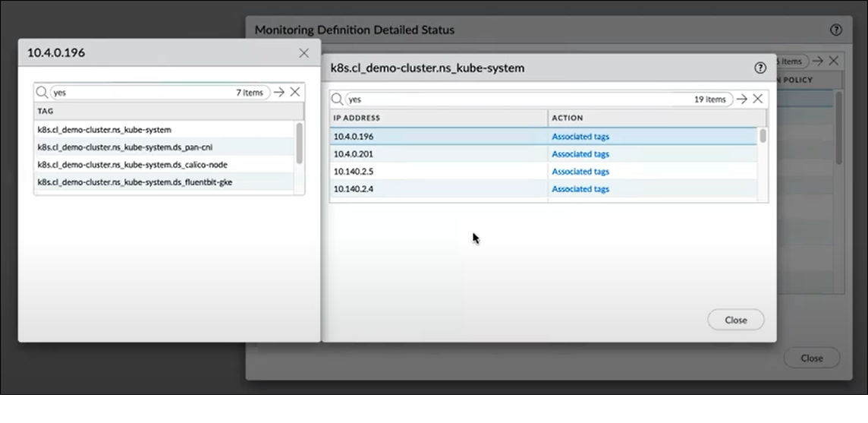Image resolution: width=868 pixels, height=423 pixels.
Task: Sort by the IP ADDRESS column header
Action: pyautogui.click(x=439, y=118)
